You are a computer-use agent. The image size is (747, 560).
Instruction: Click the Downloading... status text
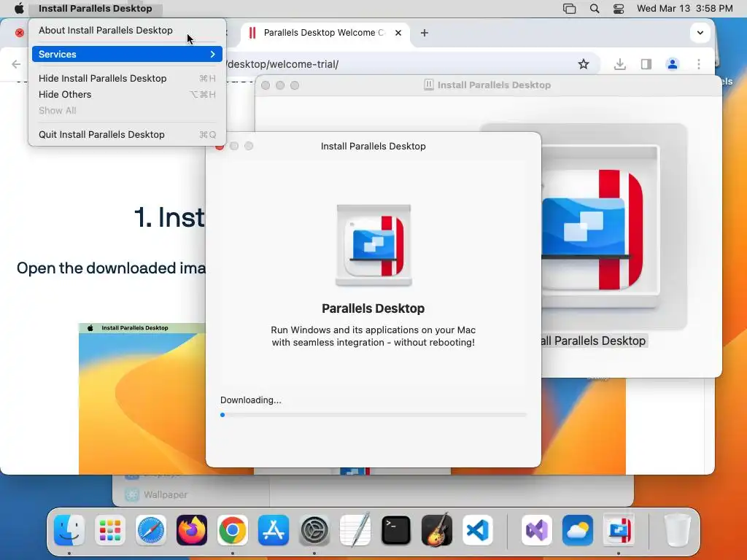coord(251,400)
